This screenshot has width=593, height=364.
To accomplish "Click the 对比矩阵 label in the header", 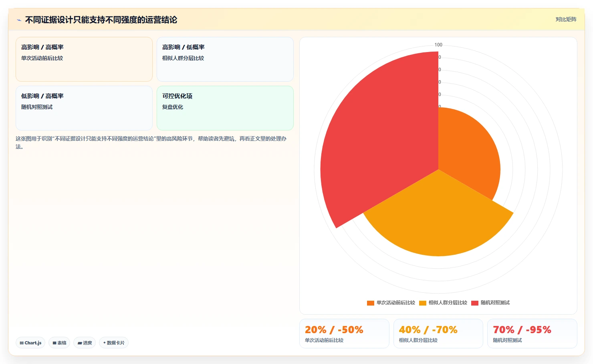I will coord(566,19).
